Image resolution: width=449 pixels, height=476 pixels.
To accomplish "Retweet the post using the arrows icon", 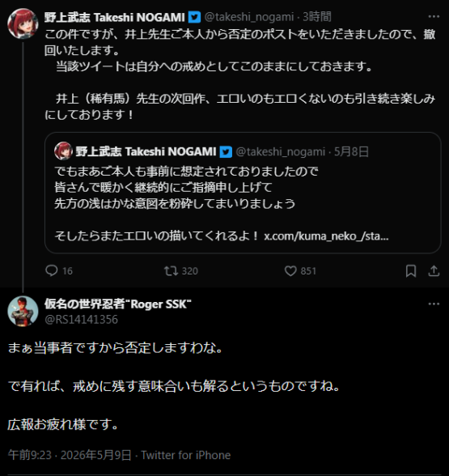I will coord(172,270).
